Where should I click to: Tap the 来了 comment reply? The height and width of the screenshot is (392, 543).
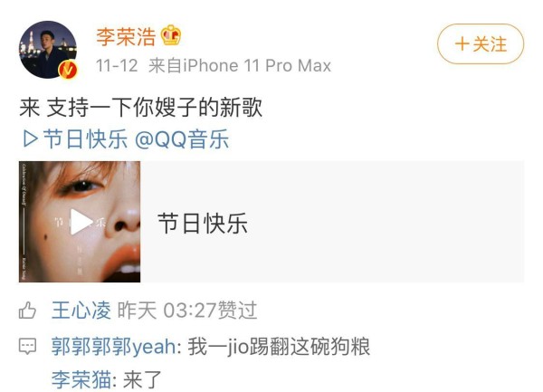coord(142,379)
